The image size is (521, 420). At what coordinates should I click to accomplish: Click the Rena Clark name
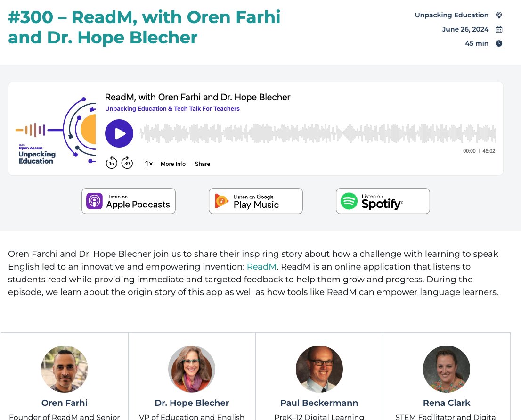click(x=447, y=403)
